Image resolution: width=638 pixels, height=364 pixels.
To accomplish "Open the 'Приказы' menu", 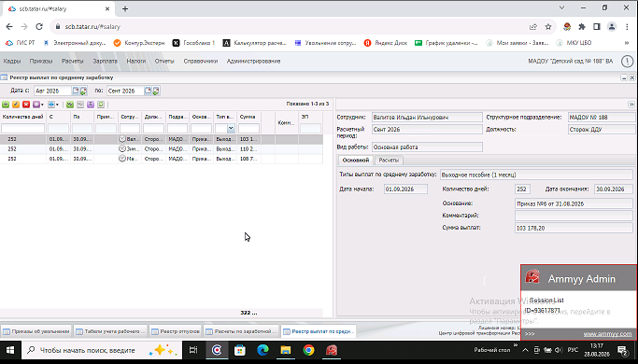I will click(x=41, y=61).
